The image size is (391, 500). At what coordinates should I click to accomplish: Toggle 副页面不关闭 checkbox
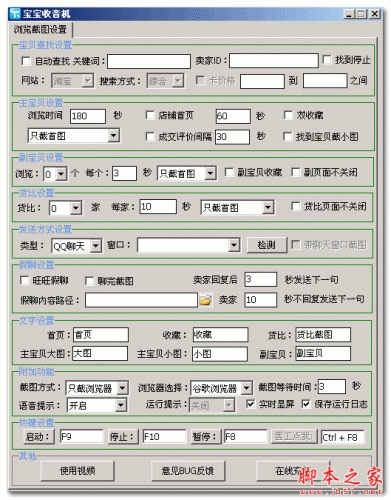[x=295, y=172]
